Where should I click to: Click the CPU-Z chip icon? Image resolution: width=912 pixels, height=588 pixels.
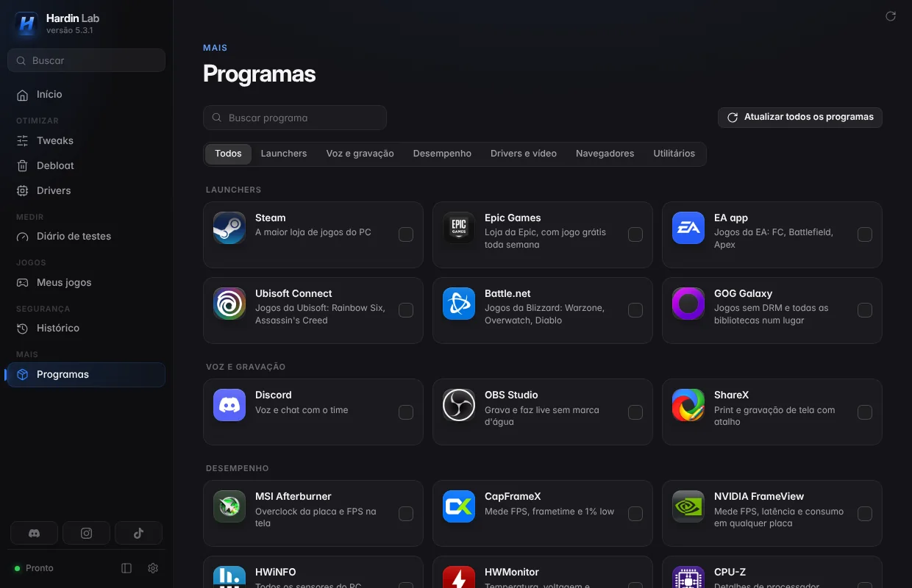(x=688, y=577)
